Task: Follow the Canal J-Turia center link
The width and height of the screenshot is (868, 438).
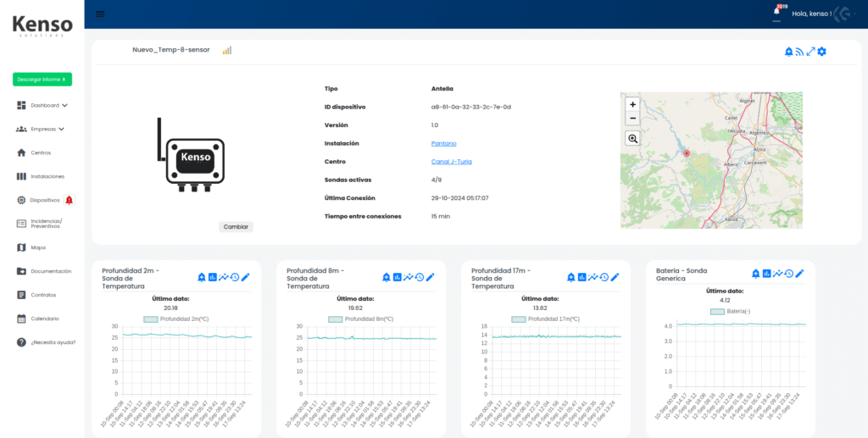Action: (451, 162)
